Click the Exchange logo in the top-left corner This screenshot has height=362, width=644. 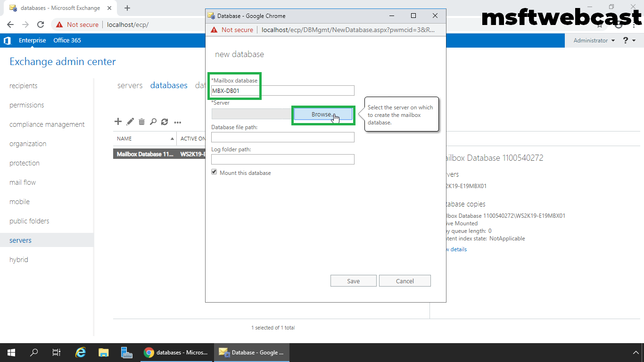(7, 40)
